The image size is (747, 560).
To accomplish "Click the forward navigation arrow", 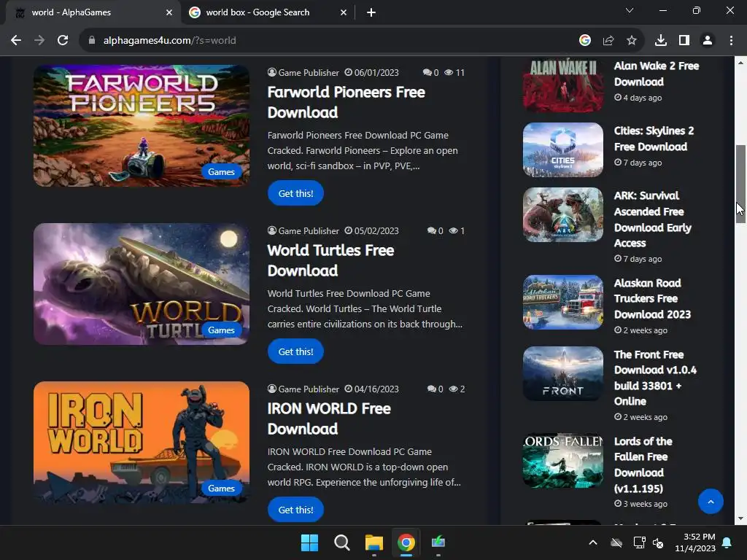I will click(x=39, y=41).
